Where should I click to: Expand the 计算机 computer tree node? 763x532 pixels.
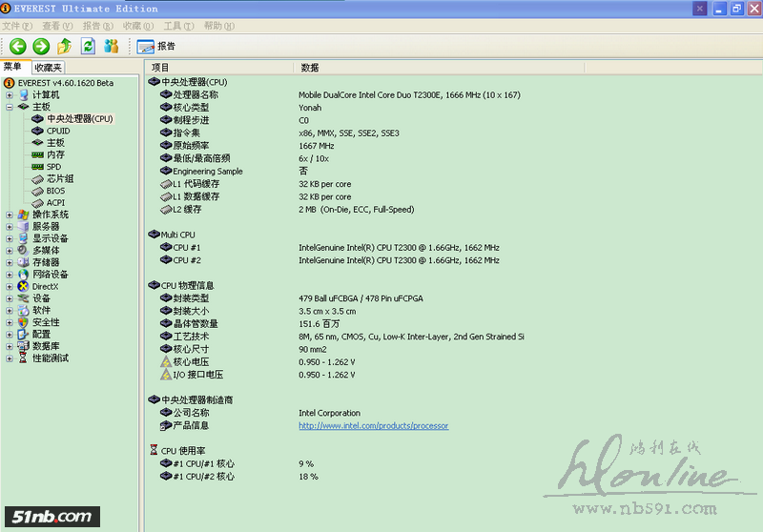pyautogui.click(x=10, y=95)
